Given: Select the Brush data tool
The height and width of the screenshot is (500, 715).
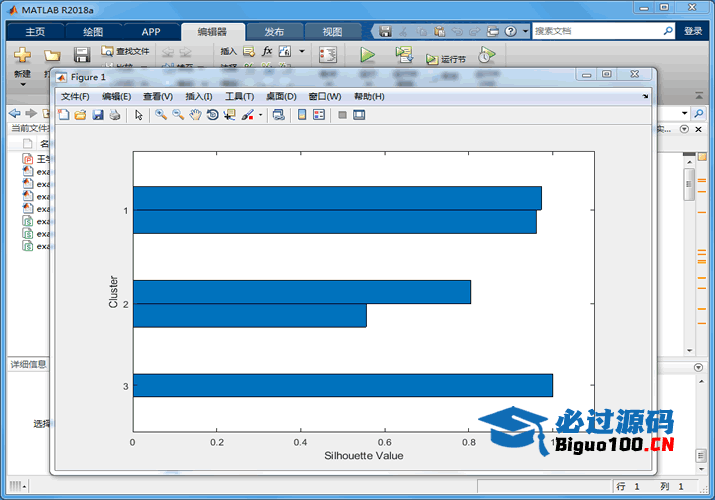Looking at the screenshot, I should point(248,115).
